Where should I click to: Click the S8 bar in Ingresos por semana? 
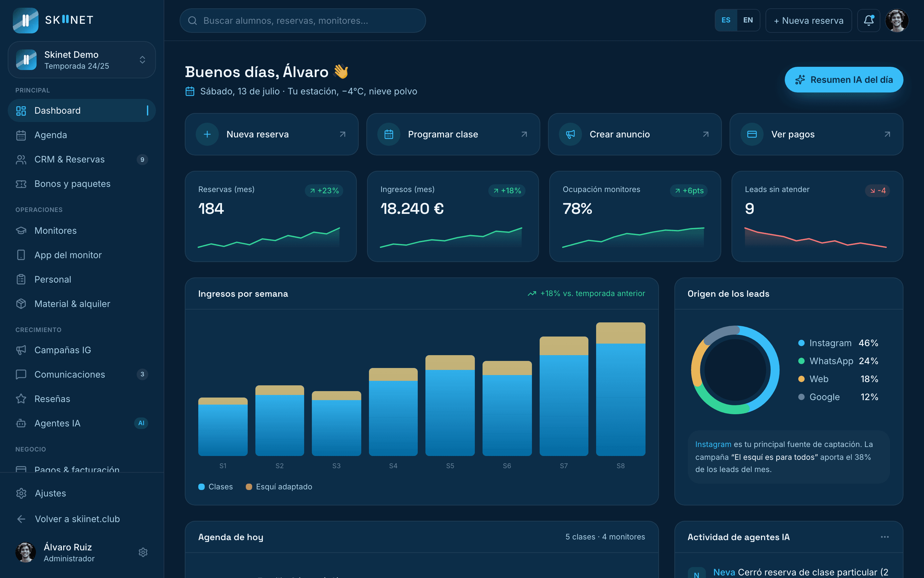click(620, 389)
